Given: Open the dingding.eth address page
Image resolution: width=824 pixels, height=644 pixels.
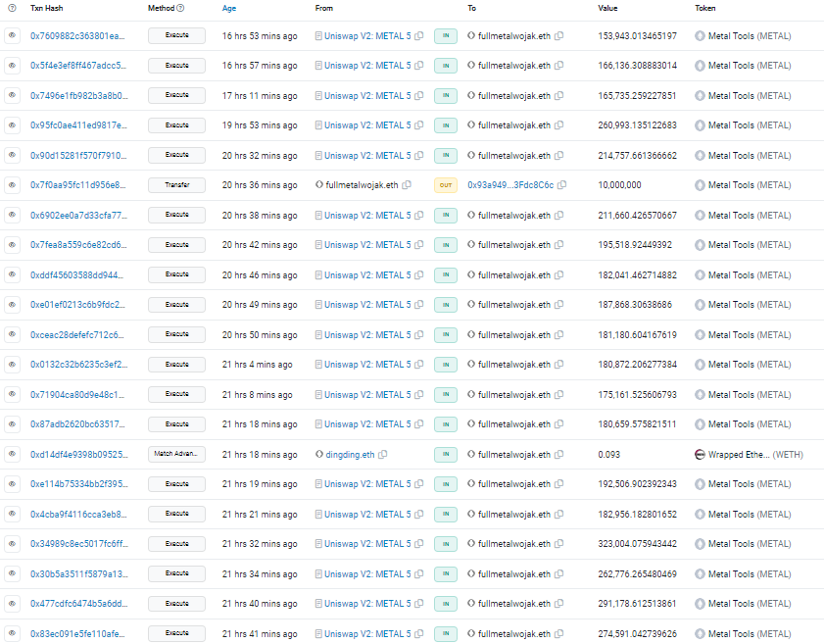Looking at the screenshot, I should click(350, 454).
